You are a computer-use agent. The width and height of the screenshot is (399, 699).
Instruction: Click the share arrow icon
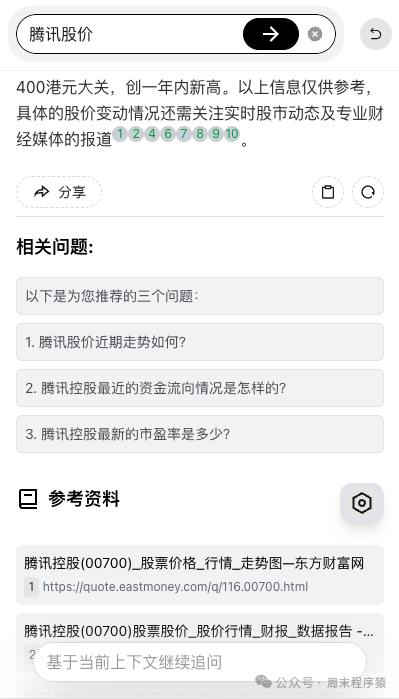[41, 192]
